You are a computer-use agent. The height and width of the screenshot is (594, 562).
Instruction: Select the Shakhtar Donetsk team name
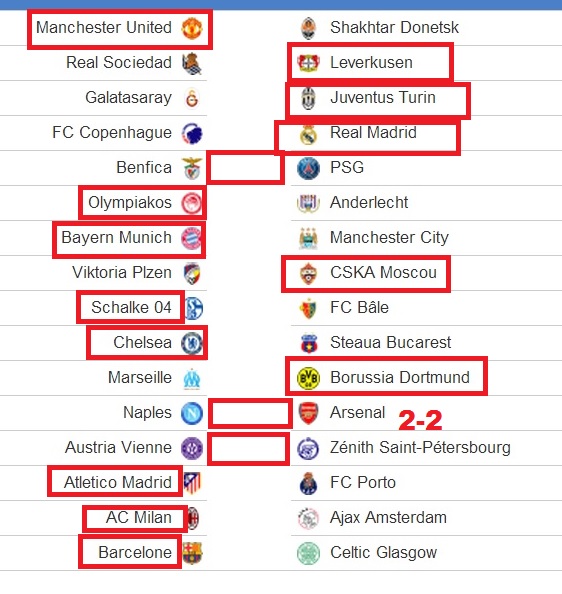(x=394, y=27)
